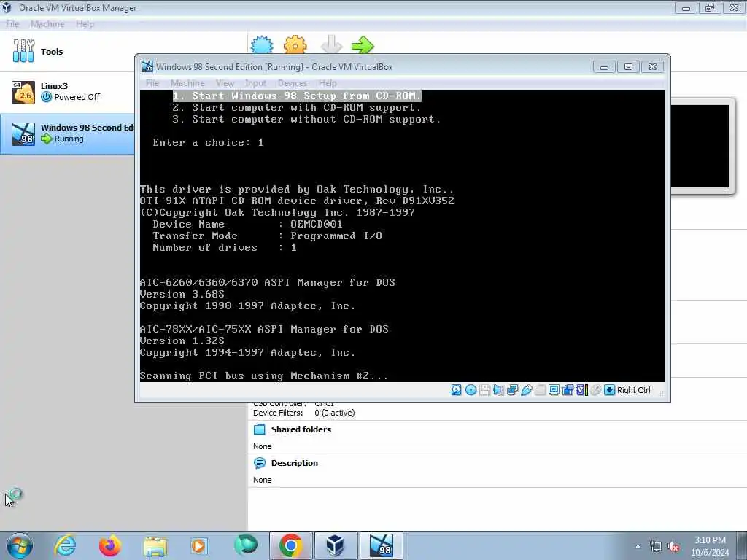The width and height of the screenshot is (747, 560).
Task: Minimize the VirtualBox Manager window
Action: tap(686, 7)
